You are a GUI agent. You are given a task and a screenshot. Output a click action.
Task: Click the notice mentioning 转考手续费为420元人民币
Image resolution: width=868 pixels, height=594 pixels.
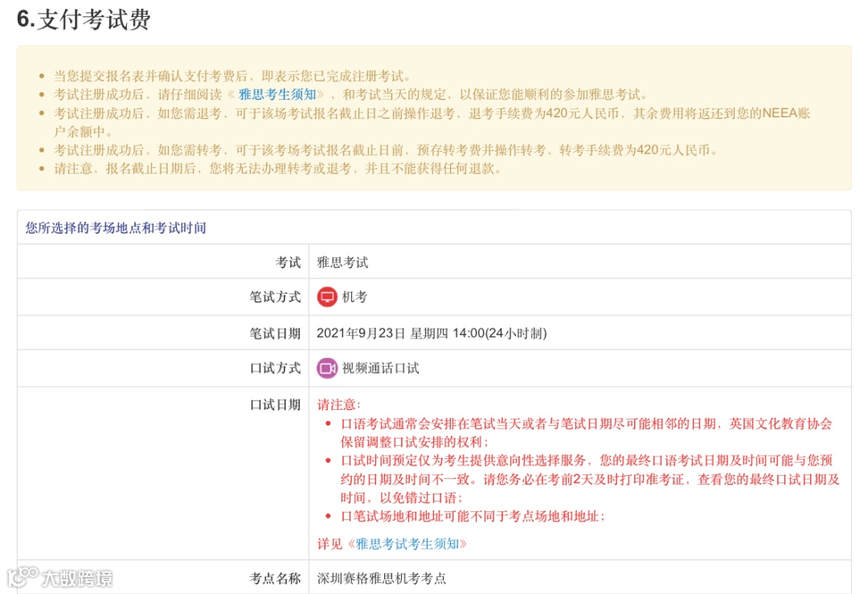coord(385,150)
